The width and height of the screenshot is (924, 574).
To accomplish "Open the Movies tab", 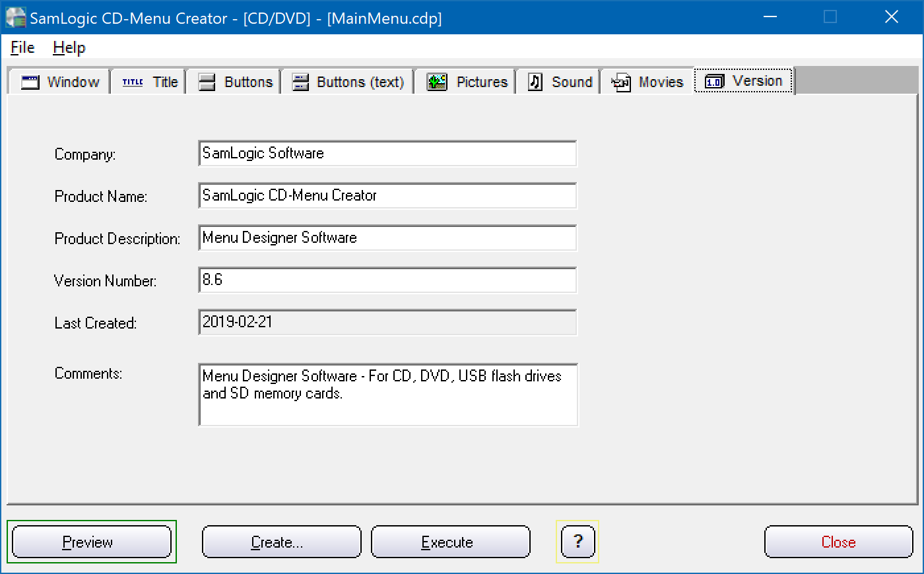I will coord(647,82).
